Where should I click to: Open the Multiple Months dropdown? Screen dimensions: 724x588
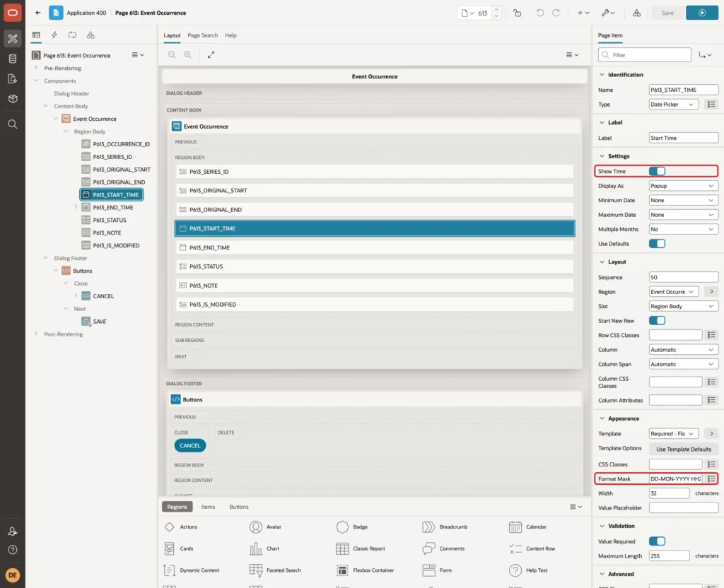click(684, 230)
